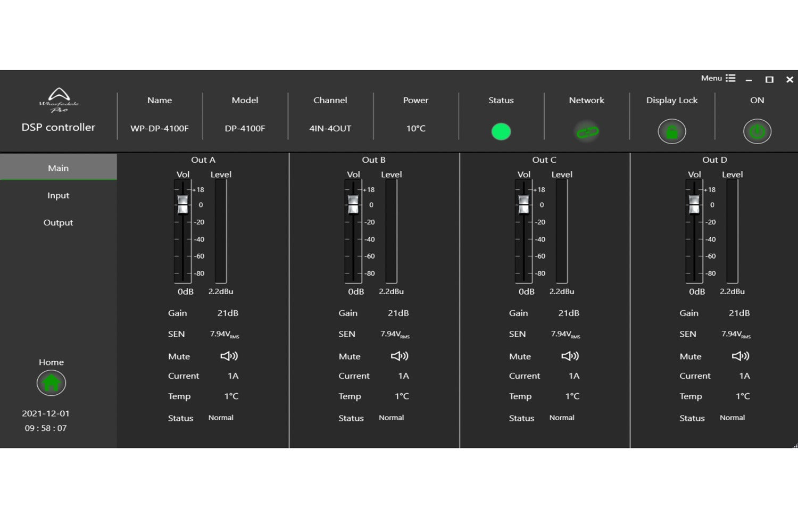This screenshot has height=532, width=798.
Task: Click the green Status indicator light
Action: [x=501, y=131]
